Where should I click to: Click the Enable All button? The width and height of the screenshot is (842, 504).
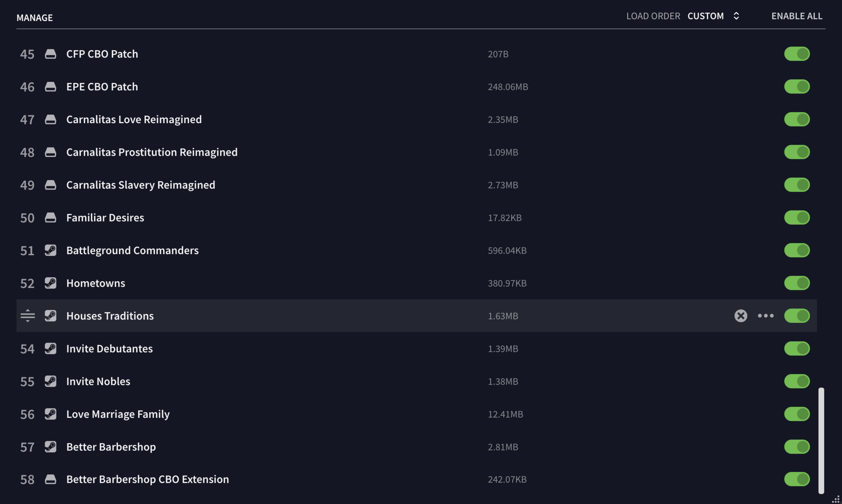797,16
